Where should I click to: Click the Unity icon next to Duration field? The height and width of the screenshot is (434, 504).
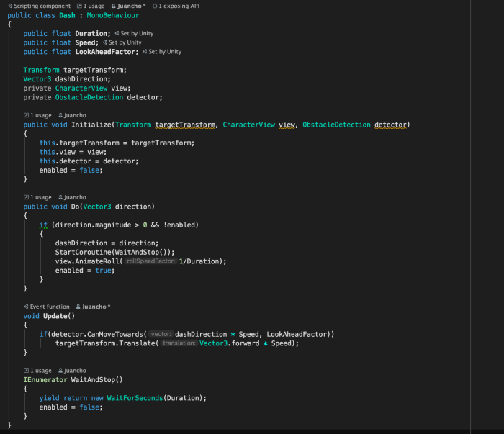pyautogui.click(x=116, y=34)
